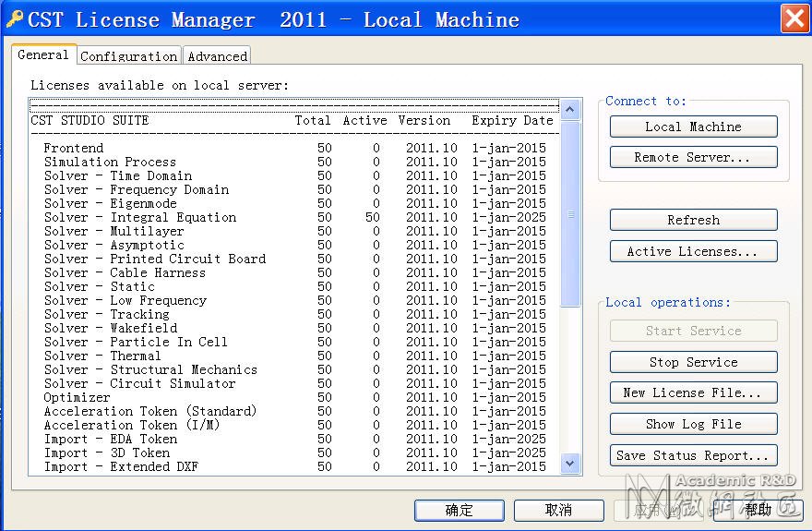Click the scroll down arrow of license list
The height and width of the screenshot is (531, 812).
tap(570, 464)
